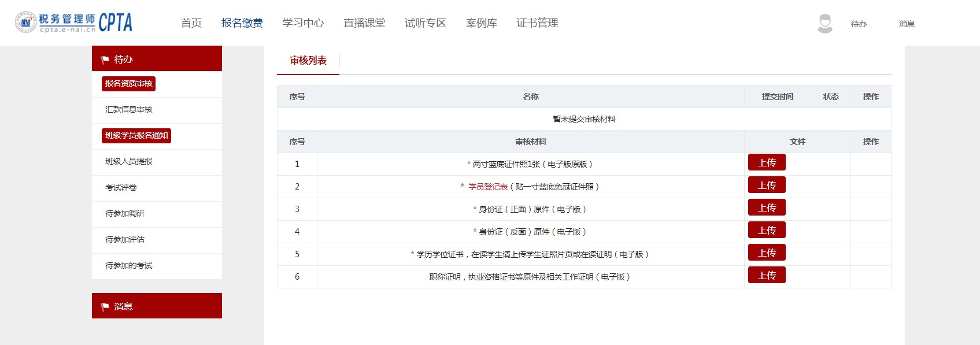Open 考试评卷 sidebar item
The width and height of the screenshot is (980, 345).
[121, 187]
